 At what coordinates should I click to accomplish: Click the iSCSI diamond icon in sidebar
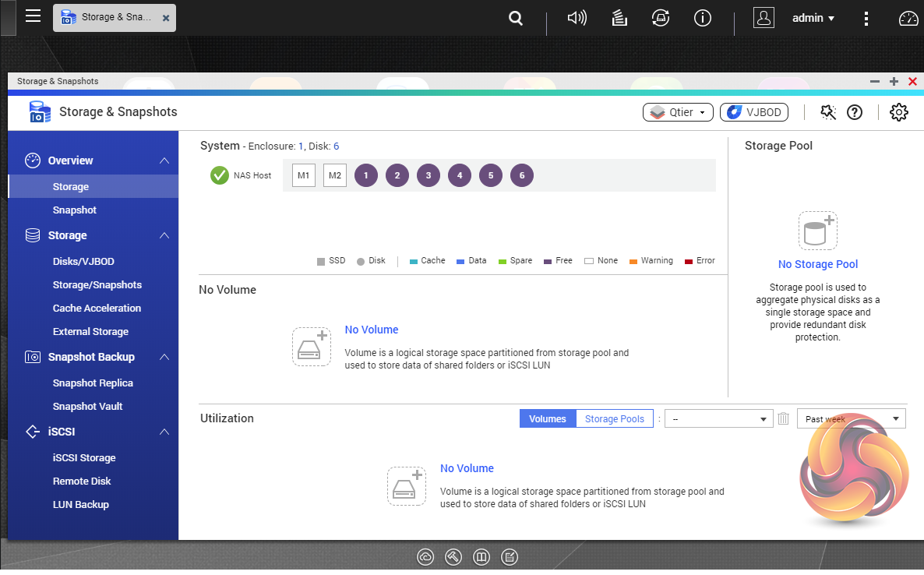pyautogui.click(x=33, y=432)
